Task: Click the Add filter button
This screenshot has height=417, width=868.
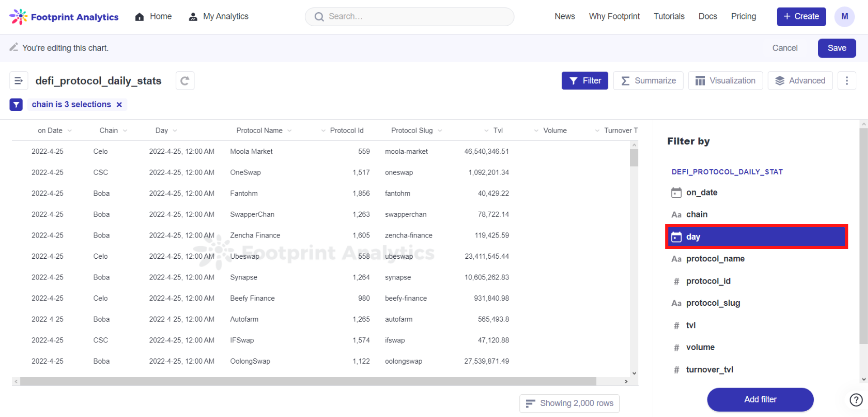Action: click(x=760, y=400)
